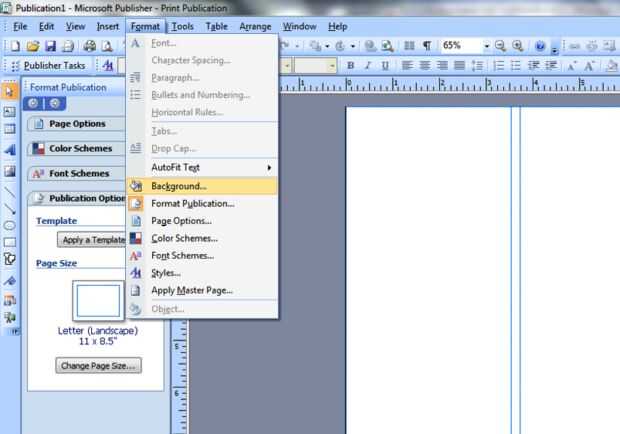Click the Decrease Font Size icon
The height and width of the screenshot is (434, 620).
point(572,65)
